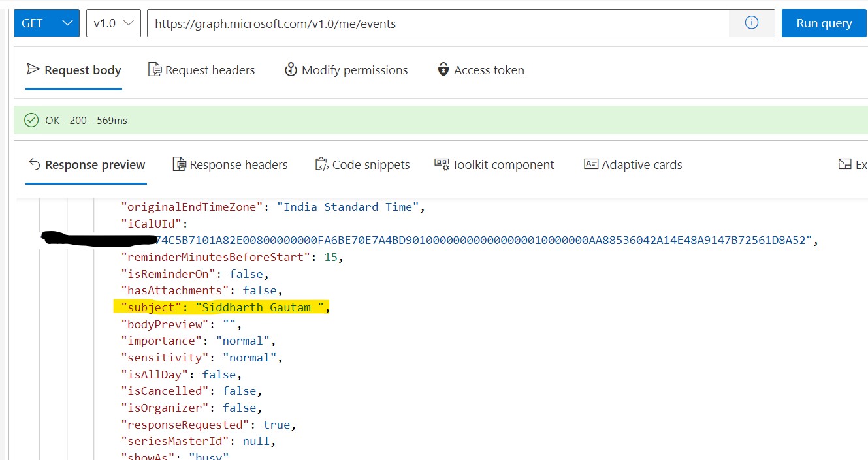The image size is (868, 460).
Task: Click the green OK status checkmark icon
Action: 31,120
